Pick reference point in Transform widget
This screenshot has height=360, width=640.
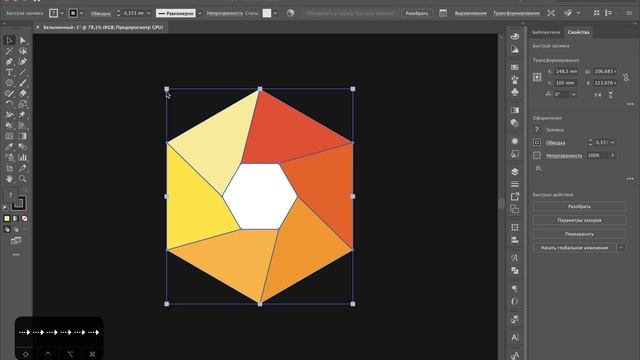click(537, 77)
